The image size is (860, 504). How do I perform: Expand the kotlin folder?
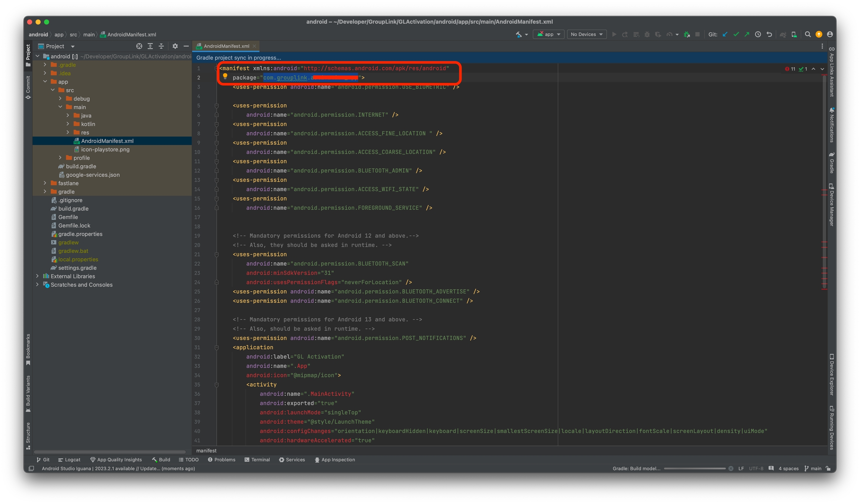tap(68, 124)
